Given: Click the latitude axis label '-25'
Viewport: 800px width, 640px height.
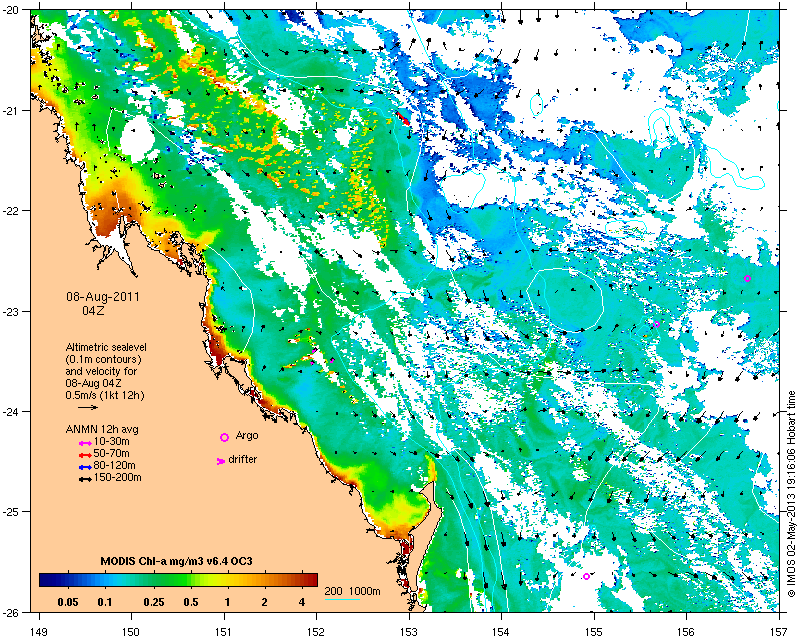Looking at the screenshot, I should 9,512.
